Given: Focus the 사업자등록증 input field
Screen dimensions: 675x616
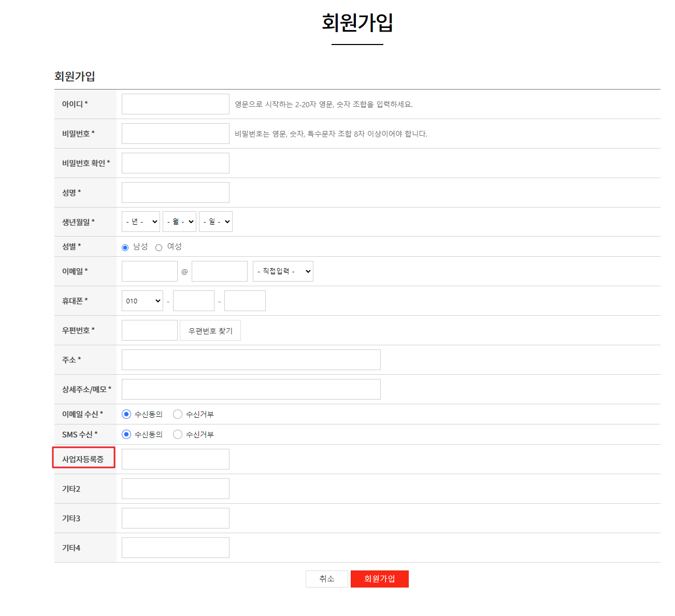Looking at the screenshot, I should click(175, 459).
